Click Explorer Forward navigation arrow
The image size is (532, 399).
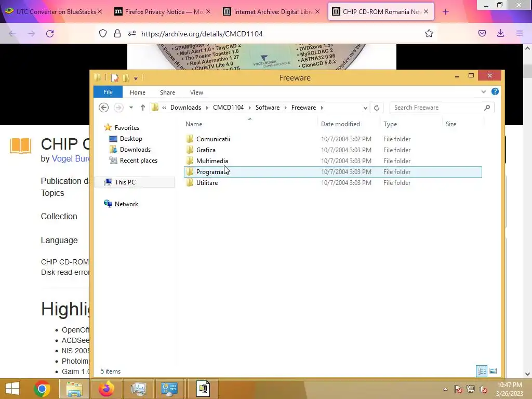[x=118, y=108]
